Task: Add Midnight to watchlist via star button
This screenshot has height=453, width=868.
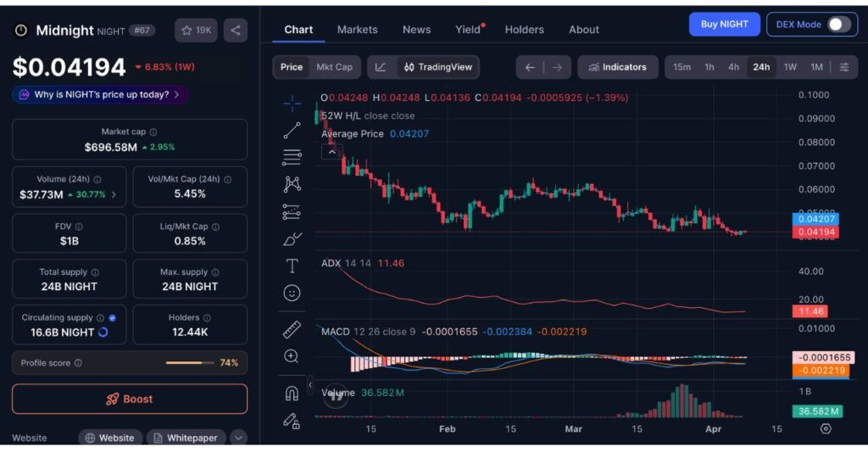Action: 196,31
